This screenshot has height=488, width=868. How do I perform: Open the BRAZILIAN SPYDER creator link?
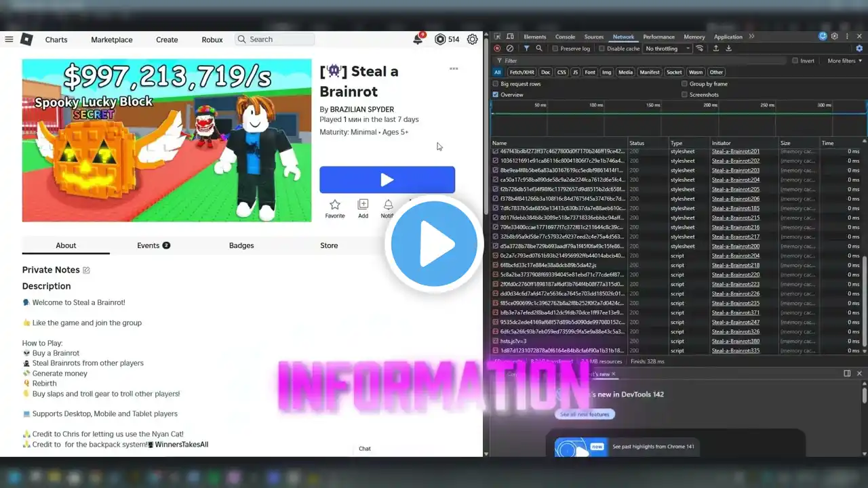click(x=361, y=109)
